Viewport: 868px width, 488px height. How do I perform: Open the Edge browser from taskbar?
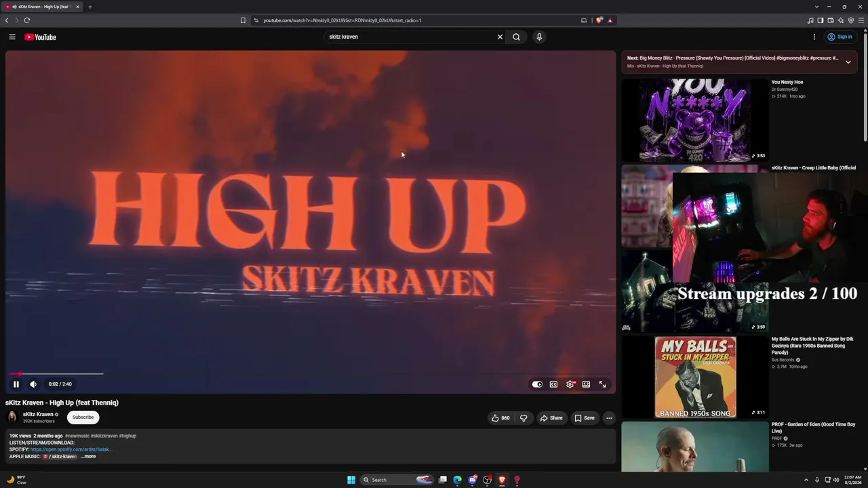coord(458,480)
